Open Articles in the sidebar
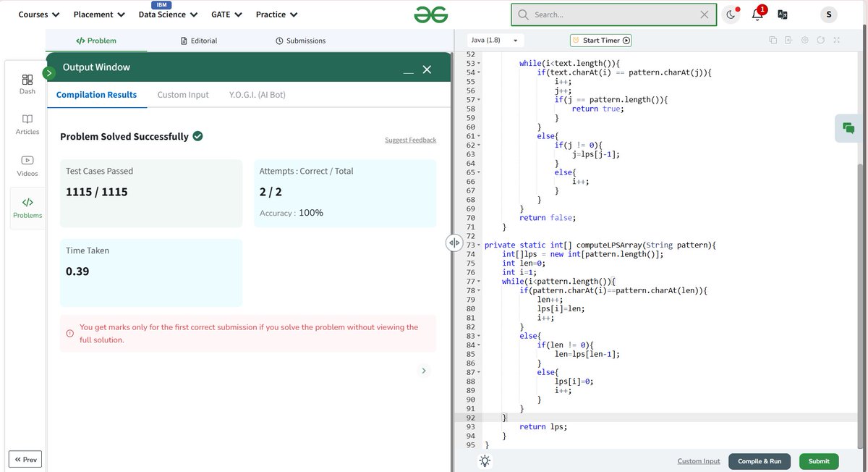This screenshot has width=868, height=472. (27, 125)
